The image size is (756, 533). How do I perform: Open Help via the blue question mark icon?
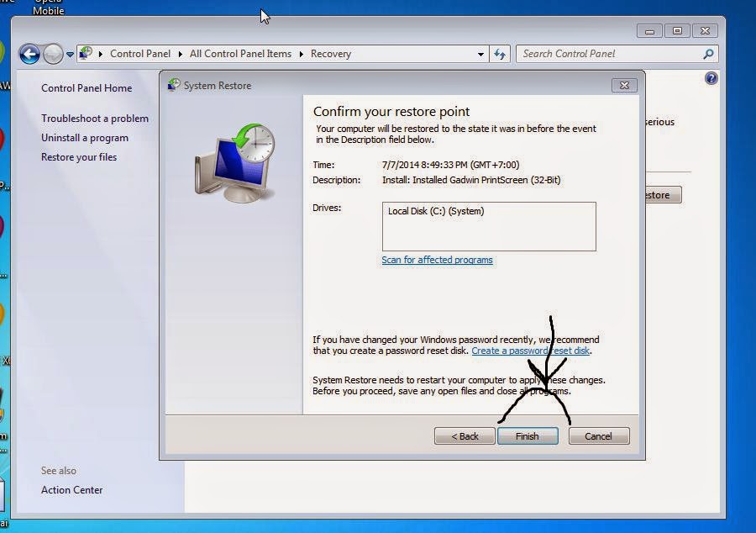tap(711, 78)
